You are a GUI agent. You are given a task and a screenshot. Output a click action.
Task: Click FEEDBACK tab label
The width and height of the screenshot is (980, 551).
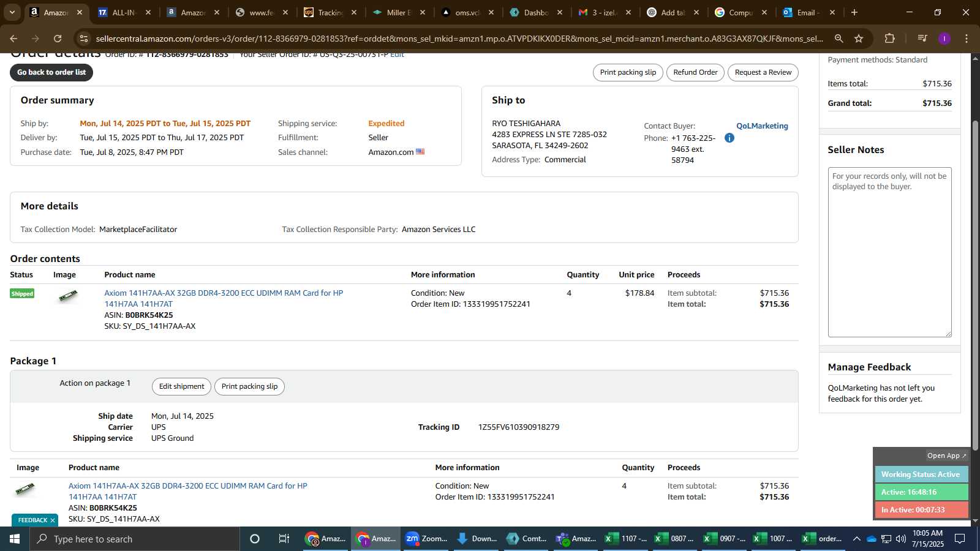point(32,520)
